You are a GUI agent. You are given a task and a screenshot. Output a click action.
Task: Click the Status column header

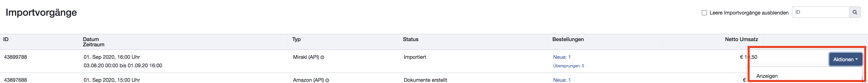[410, 39]
